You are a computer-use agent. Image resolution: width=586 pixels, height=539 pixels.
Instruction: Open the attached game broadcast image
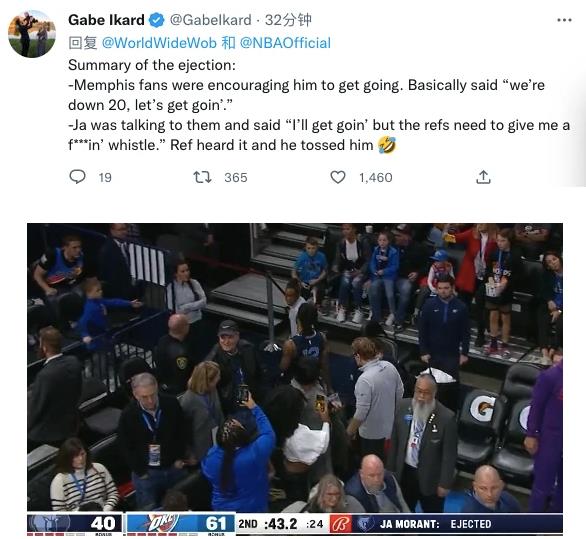tap(295, 379)
